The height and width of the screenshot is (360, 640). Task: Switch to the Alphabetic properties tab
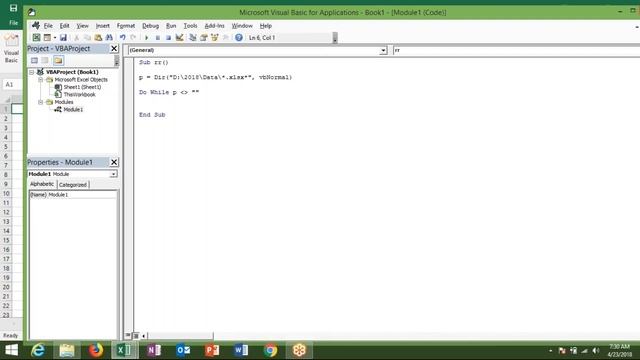coord(42,184)
